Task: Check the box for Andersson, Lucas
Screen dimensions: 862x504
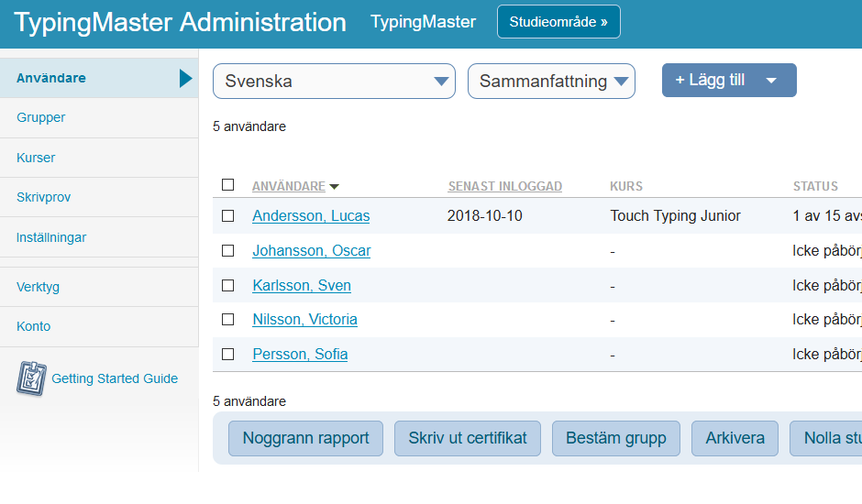Action: click(227, 216)
